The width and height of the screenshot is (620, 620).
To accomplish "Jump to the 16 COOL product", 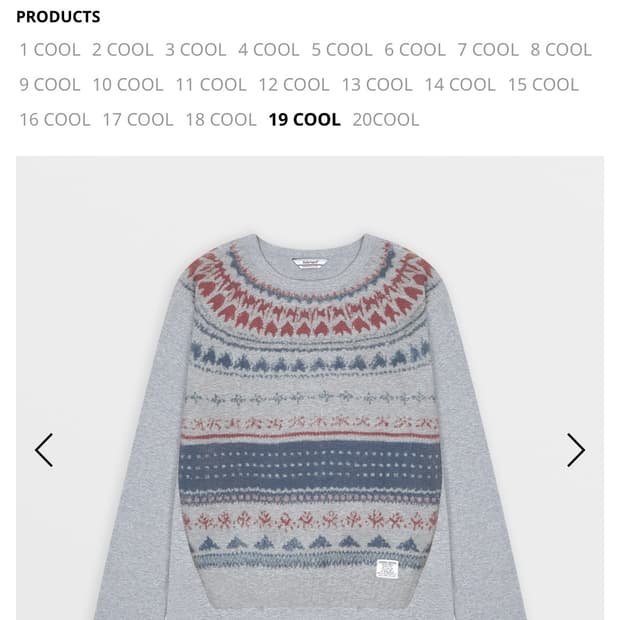I will point(55,120).
